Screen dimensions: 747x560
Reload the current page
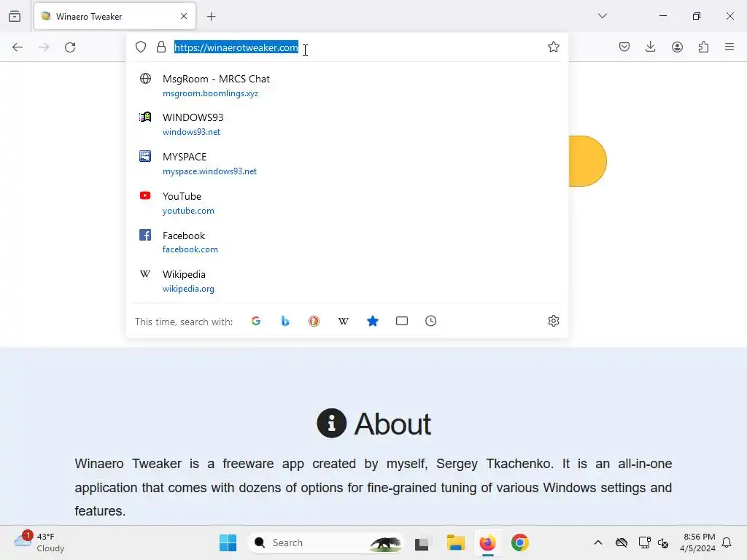(x=70, y=47)
